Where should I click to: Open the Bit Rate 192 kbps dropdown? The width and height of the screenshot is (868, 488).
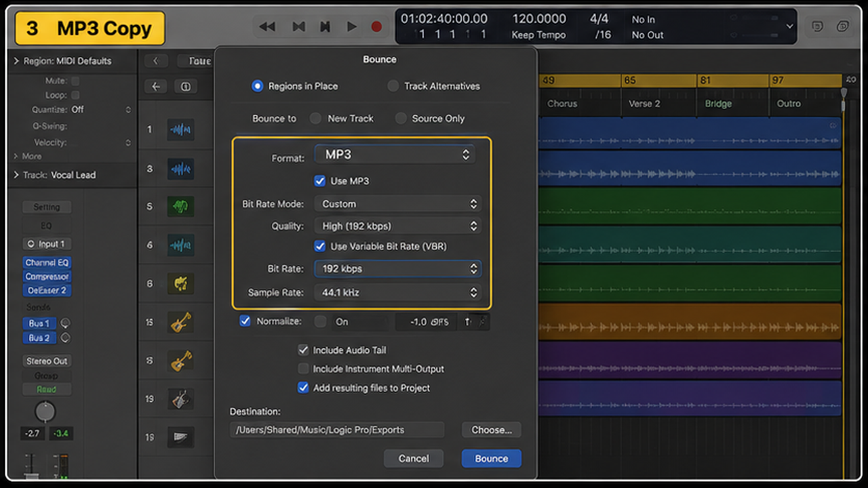[397, 269]
